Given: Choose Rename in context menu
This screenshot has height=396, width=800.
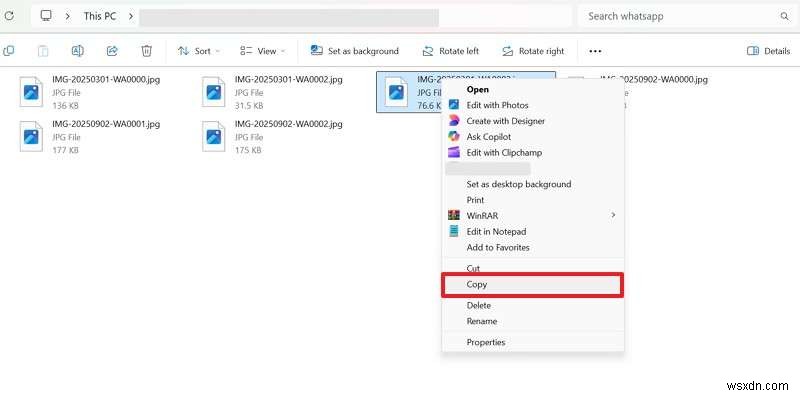Looking at the screenshot, I should tap(533, 321).
